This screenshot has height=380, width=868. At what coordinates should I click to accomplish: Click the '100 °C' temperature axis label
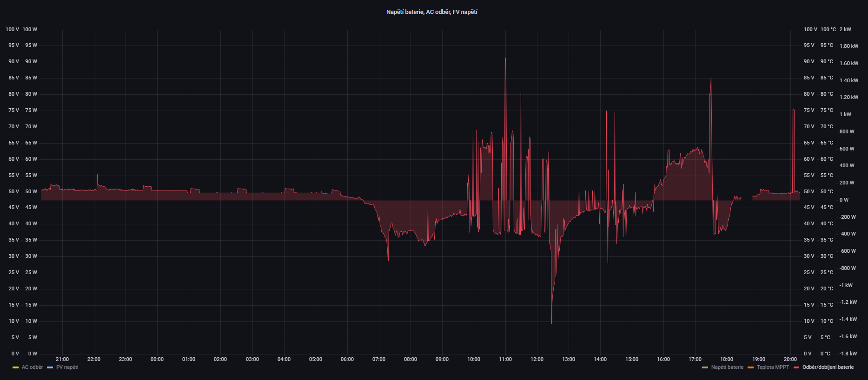click(x=828, y=29)
